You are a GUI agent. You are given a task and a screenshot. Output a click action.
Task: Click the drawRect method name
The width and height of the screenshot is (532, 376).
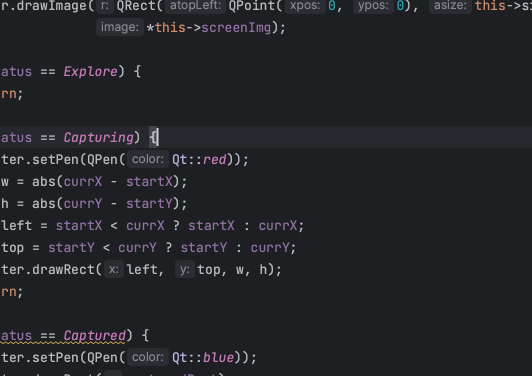point(63,270)
